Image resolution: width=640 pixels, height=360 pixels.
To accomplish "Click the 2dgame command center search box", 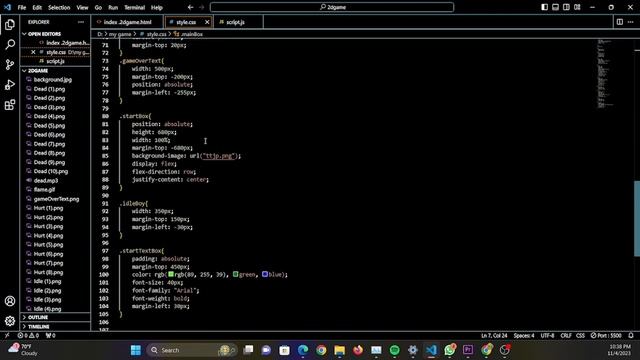I will pos(332,7).
